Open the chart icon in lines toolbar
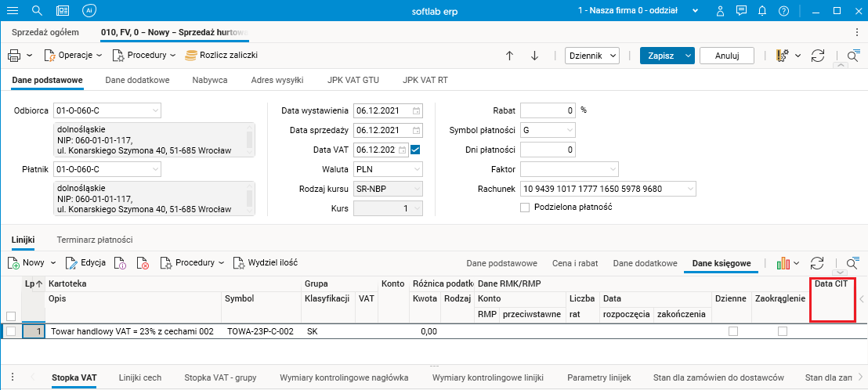 tap(783, 263)
